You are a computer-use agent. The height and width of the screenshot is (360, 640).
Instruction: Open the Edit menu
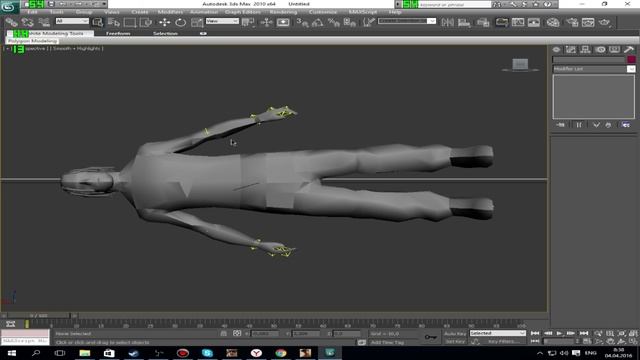32,12
